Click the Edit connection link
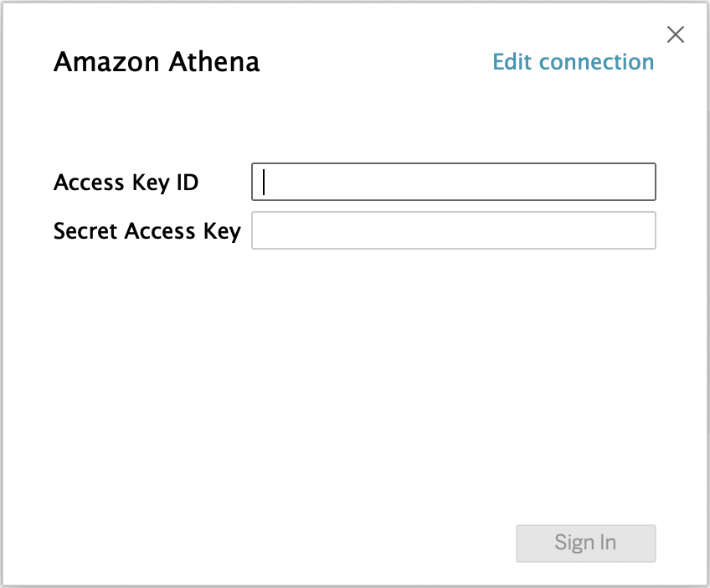 pos(573,62)
